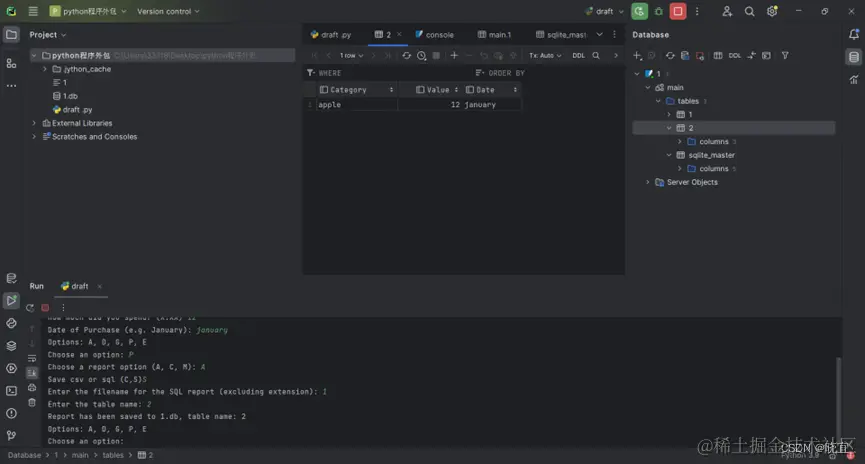Viewport: 865px width, 464px height.
Task: Switch to the console editor tab
Action: [x=434, y=34]
